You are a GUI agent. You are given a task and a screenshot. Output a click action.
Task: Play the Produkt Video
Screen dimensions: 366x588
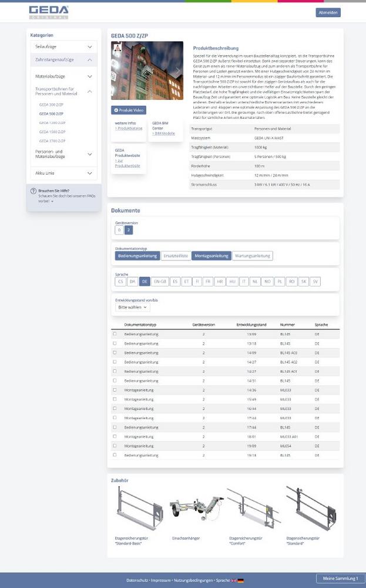[x=129, y=111]
